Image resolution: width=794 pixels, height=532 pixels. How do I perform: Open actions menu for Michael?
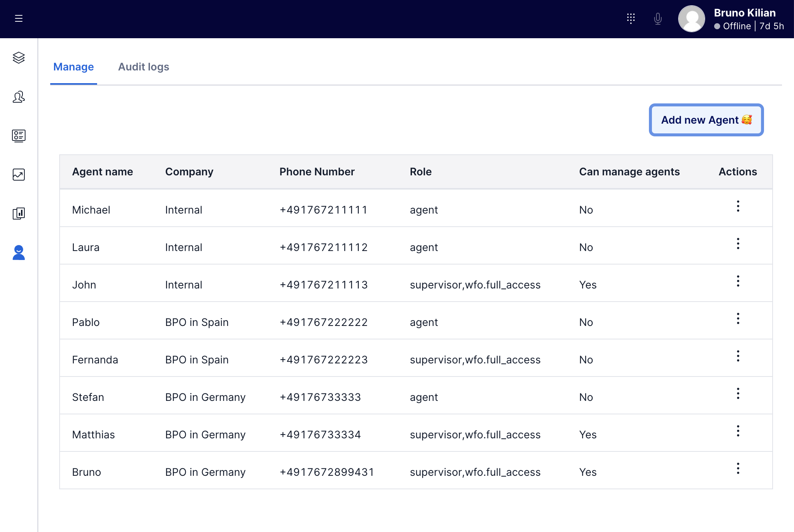(738, 206)
